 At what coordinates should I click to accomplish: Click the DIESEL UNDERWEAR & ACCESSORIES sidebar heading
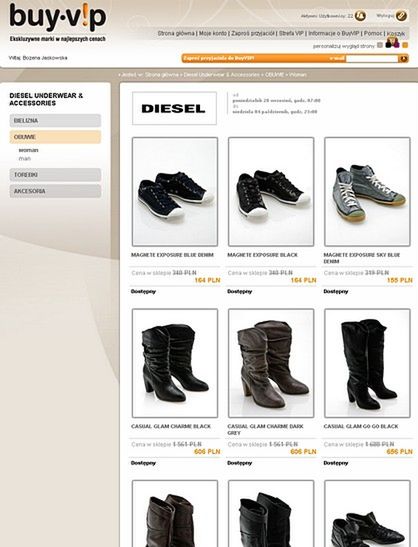pos(46,99)
